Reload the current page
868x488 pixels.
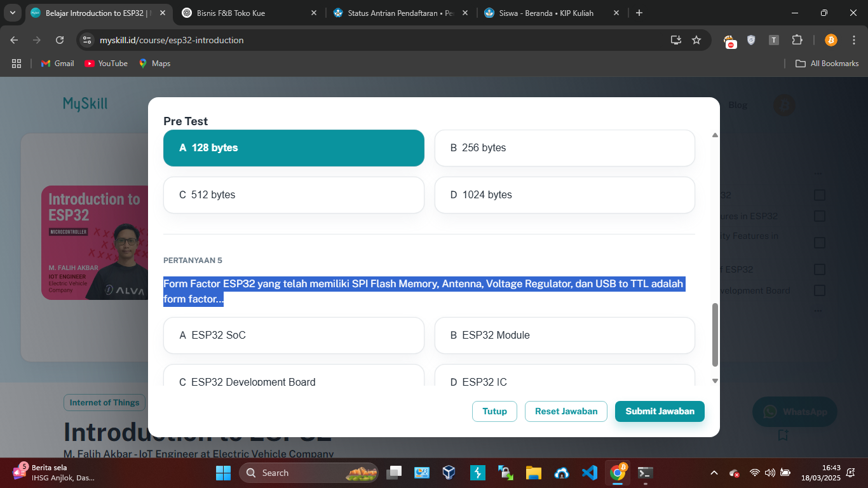60,40
